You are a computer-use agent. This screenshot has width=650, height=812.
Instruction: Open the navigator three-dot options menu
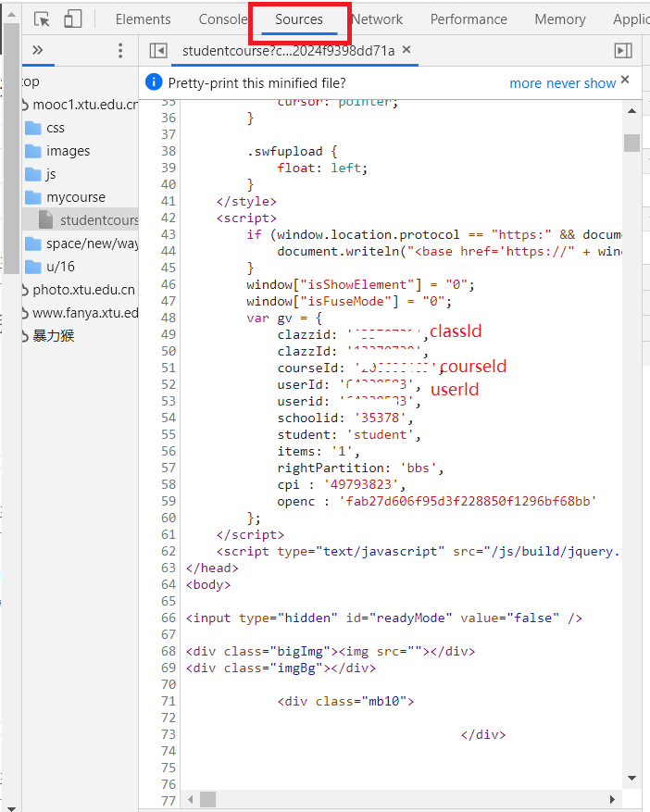coord(120,51)
